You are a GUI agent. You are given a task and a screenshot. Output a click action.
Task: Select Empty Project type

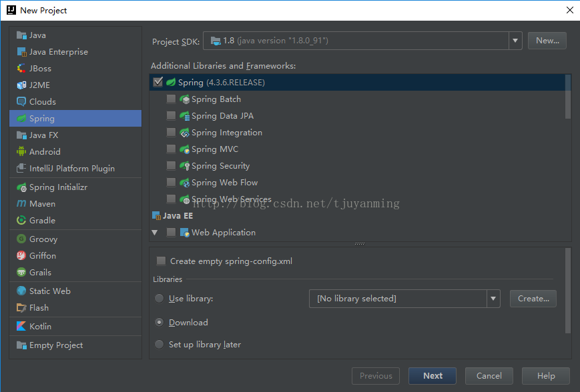point(75,345)
